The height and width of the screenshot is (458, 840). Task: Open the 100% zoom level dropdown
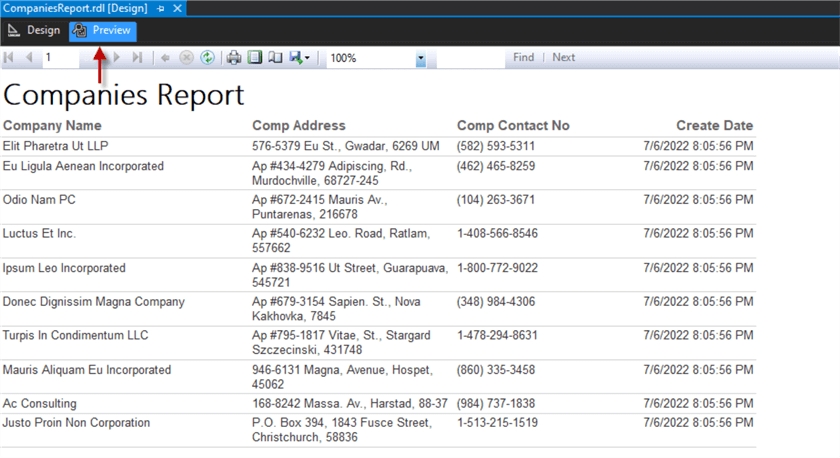[x=421, y=58]
